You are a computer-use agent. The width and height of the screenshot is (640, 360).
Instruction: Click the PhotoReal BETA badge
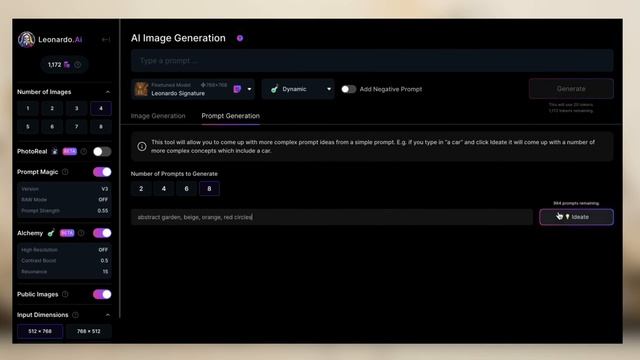coord(69,151)
